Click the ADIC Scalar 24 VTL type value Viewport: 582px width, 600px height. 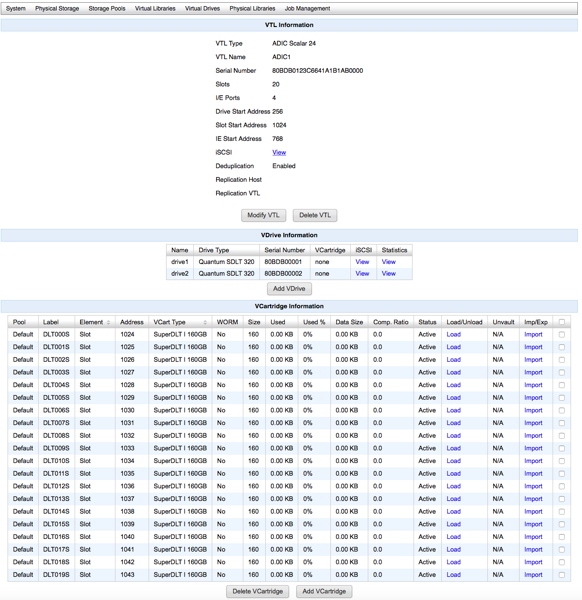tap(294, 43)
